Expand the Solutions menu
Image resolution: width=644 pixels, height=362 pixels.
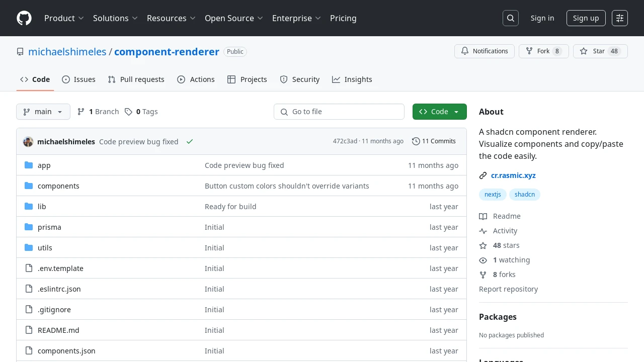(x=115, y=18)
